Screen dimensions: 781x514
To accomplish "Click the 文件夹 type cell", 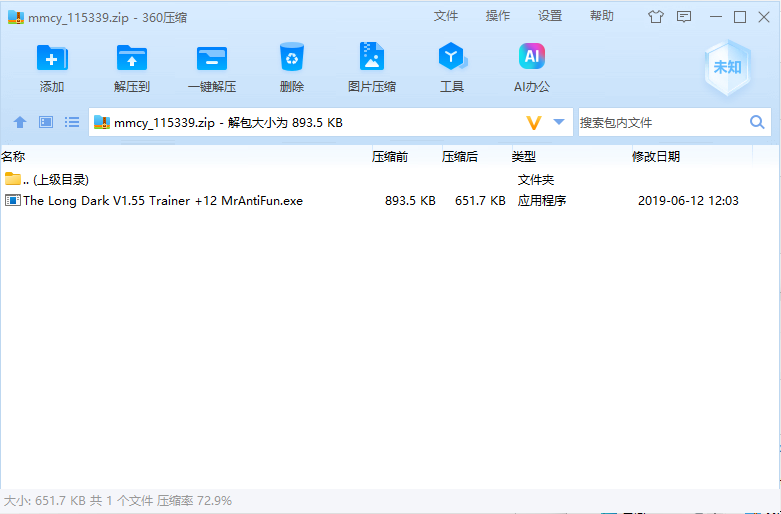I will click(x=535, y=179).
